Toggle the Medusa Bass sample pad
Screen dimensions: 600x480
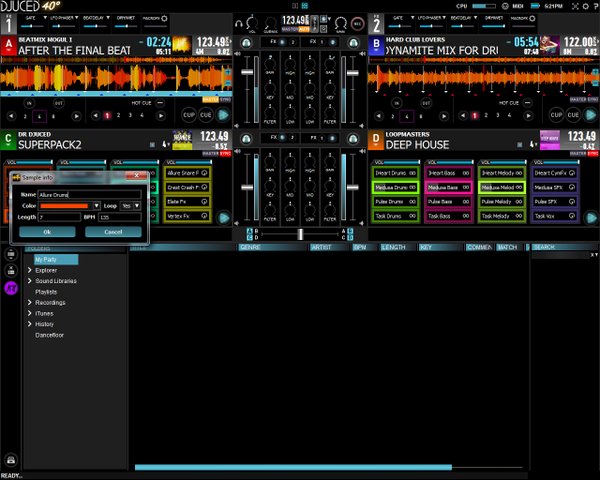pyautogui.click(x=446, y=187)
